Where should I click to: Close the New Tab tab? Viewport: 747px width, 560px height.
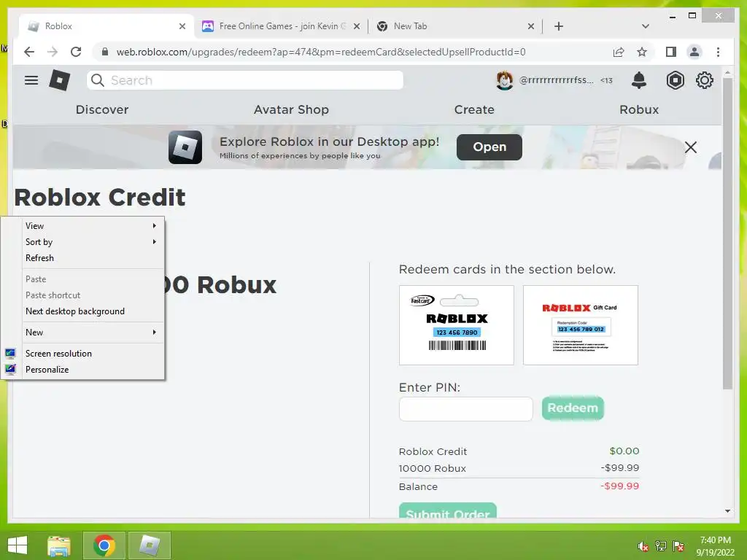pyautogui.click(x=531, y=26)
